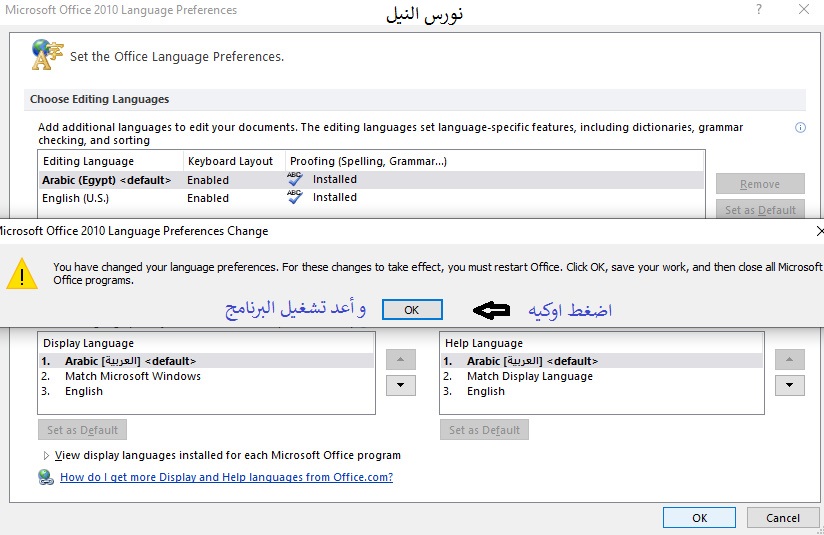Click the proofing icon for English (U.S.)
This screenshot has width=824, height=535.
tap(295, 198)
